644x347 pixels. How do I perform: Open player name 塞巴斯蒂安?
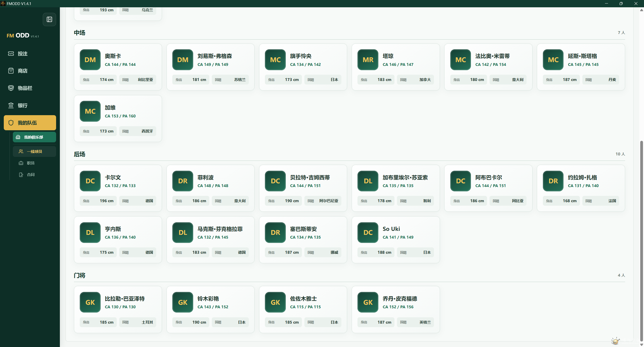[x=303, y=229]
